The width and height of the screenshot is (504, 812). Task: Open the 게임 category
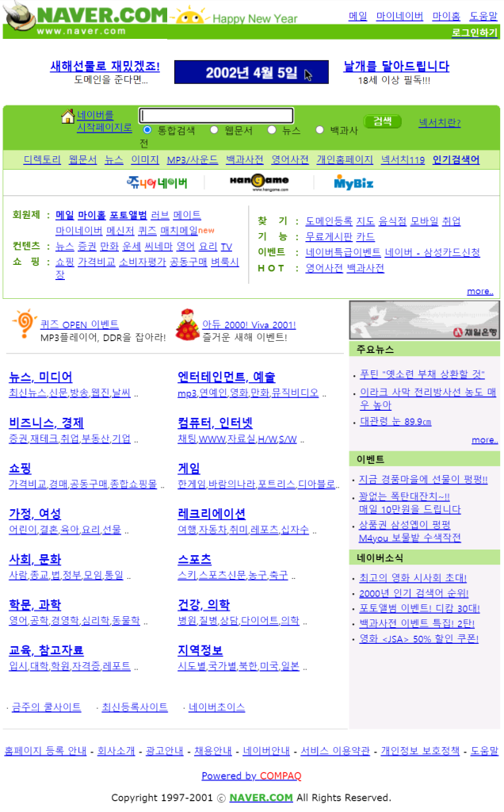click(189, 468)
